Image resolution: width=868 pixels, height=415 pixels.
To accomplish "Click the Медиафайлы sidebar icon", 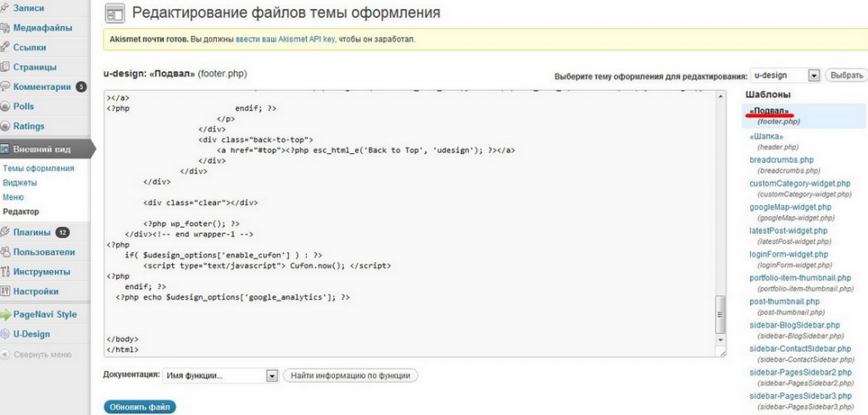I will pos(4,28).
